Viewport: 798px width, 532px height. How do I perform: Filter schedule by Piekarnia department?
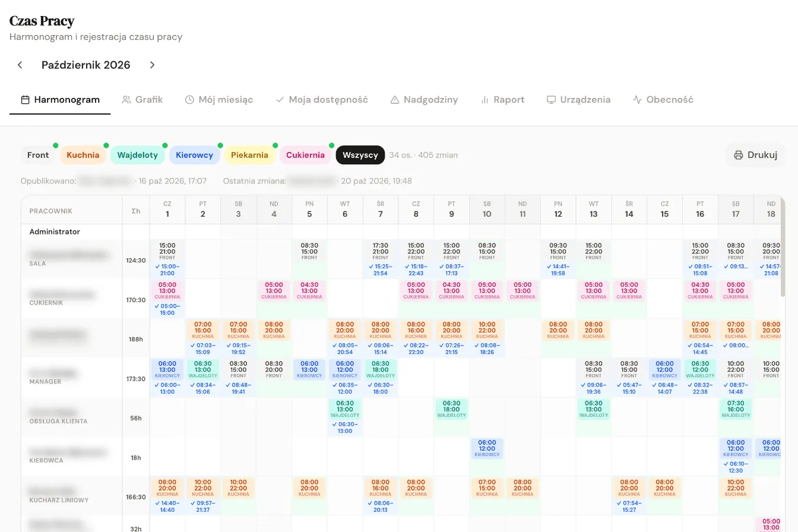point(250,155)
